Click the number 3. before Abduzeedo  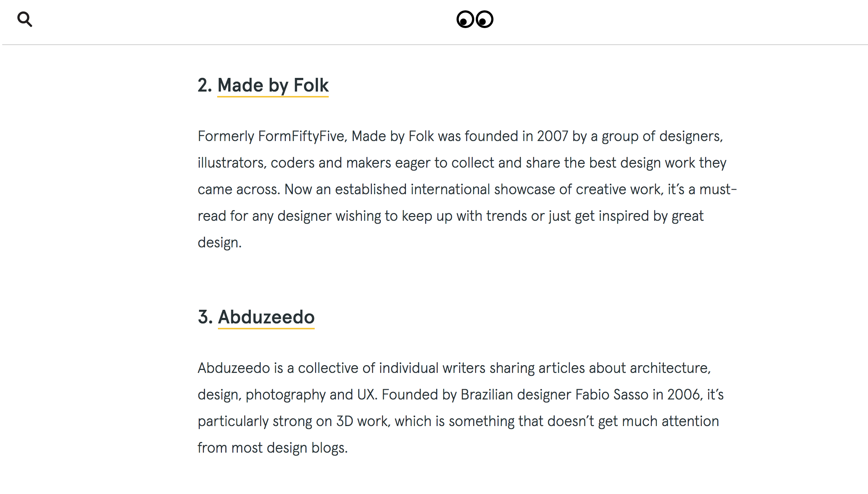click(205, 317)
